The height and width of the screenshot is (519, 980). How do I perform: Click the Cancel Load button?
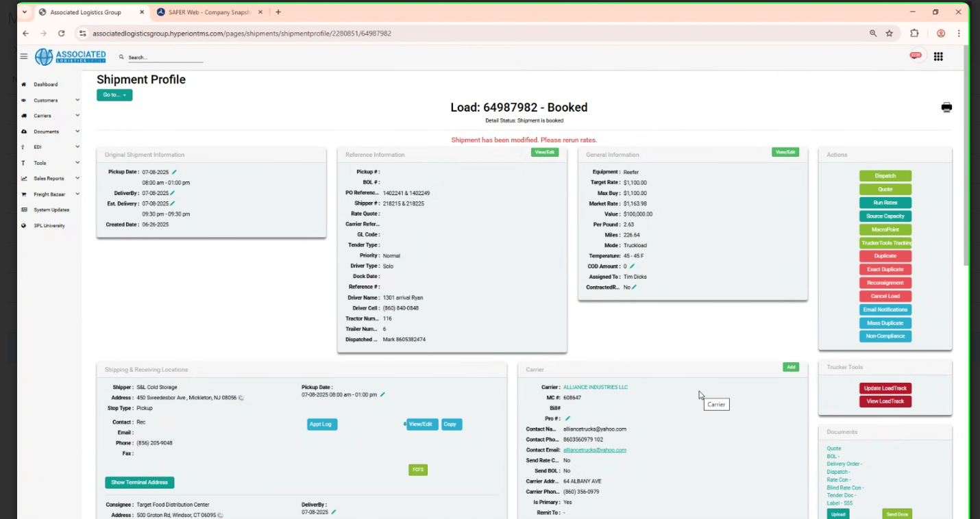pyautogui.click(x=885, y=296)
